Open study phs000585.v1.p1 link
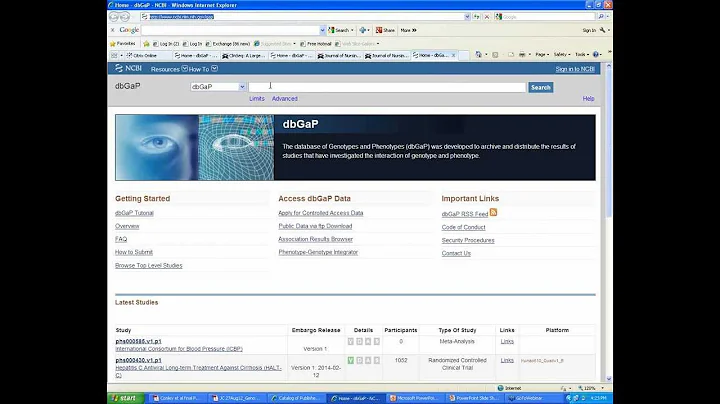The image size is (720, 404). pos(138,341)
